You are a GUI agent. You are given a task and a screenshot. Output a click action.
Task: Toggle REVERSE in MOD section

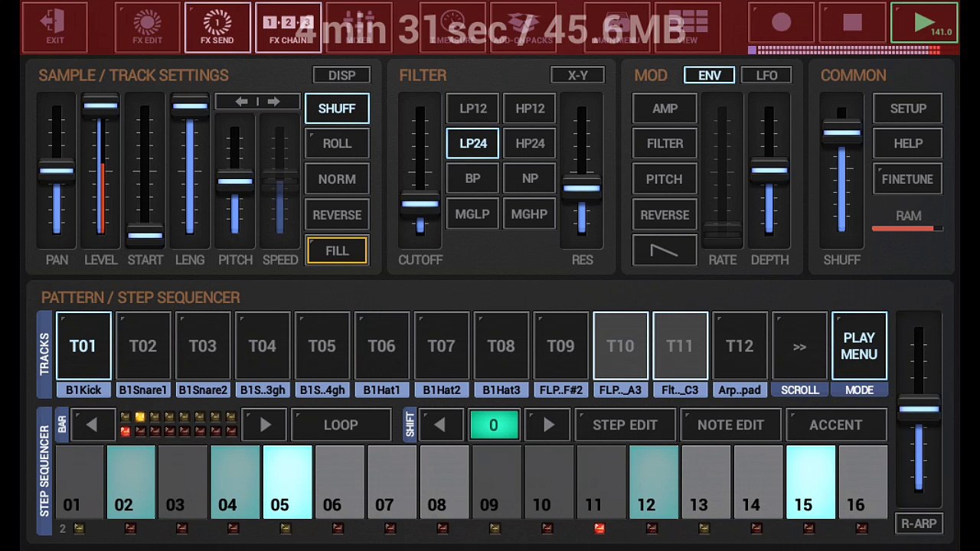(664, 215)
